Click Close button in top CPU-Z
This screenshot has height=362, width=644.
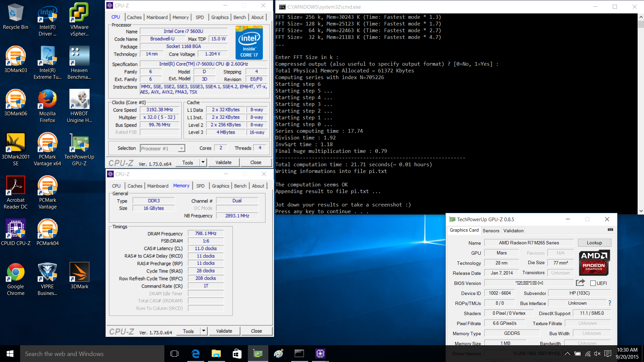pos(256,163)
